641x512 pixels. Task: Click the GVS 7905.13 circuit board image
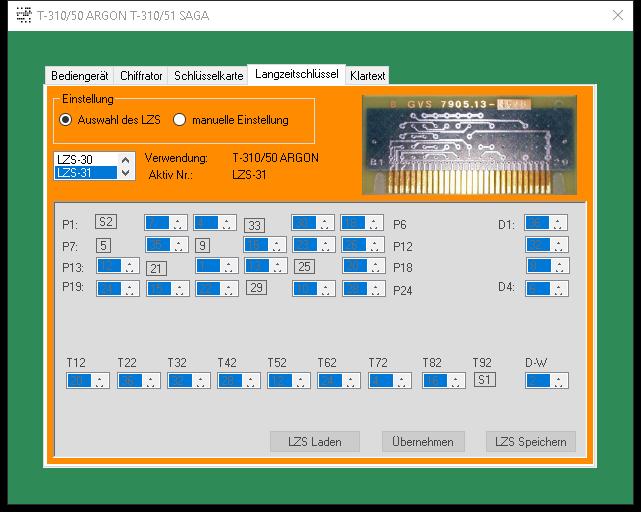tap(469, 145)
